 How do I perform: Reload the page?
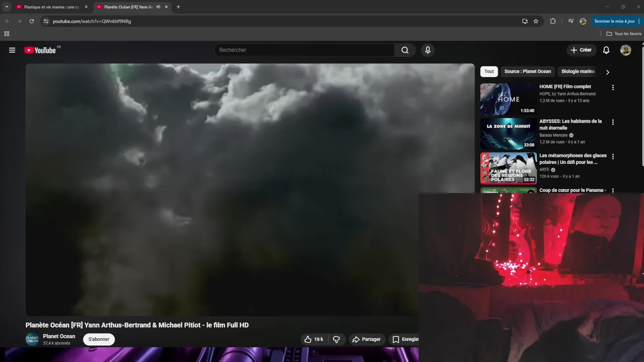pos(31,21)
